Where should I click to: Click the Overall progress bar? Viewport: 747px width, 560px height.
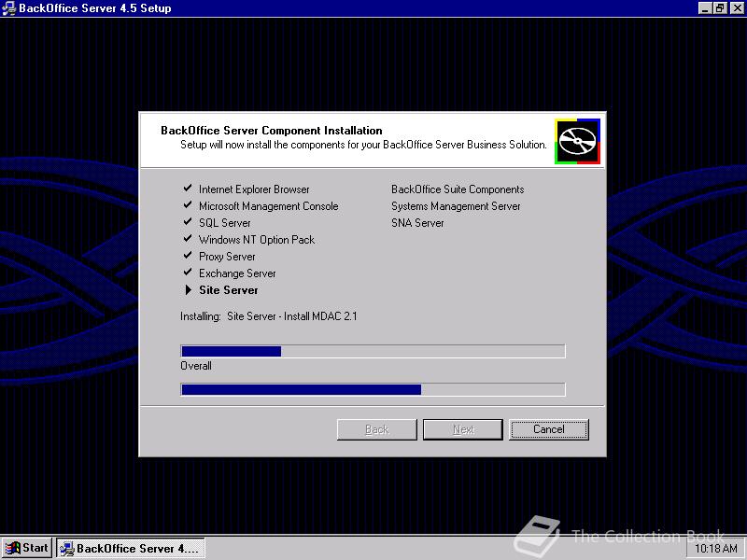tap(373, 389)
